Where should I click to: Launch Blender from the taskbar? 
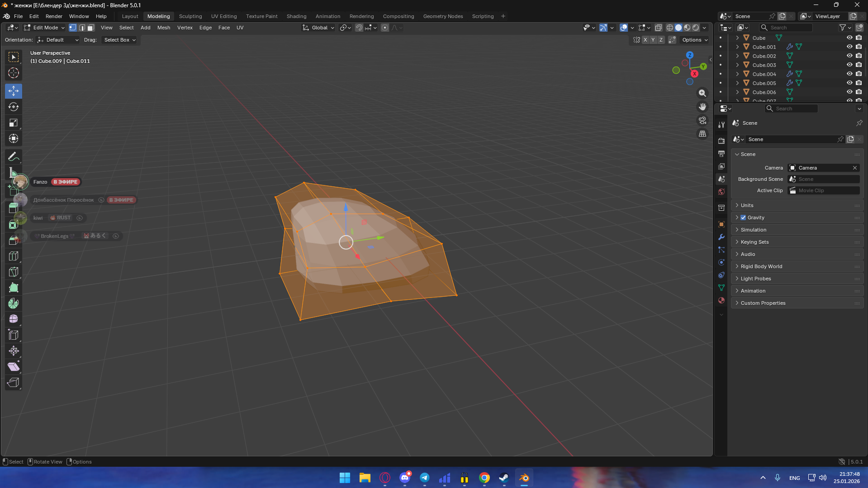point(524,478)
